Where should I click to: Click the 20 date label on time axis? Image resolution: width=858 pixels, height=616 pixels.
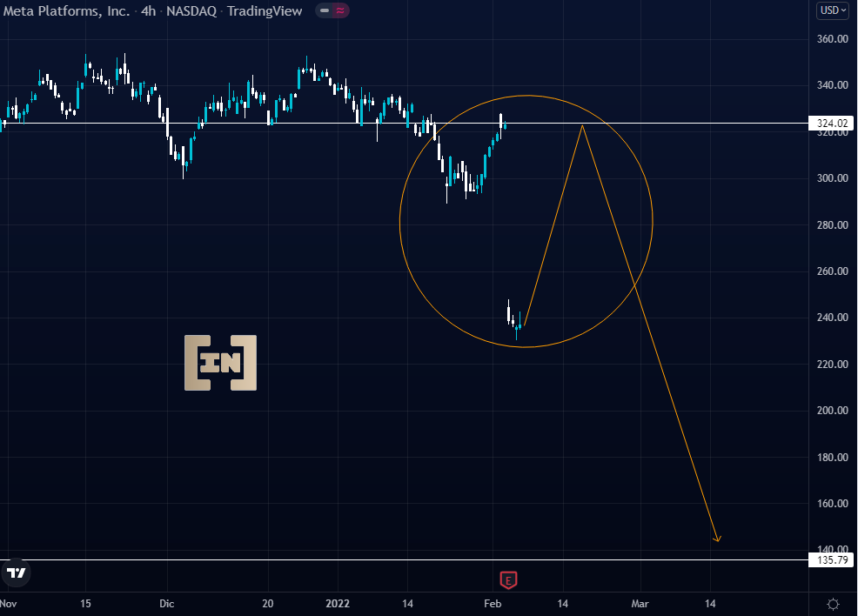(x=267, y=604)
